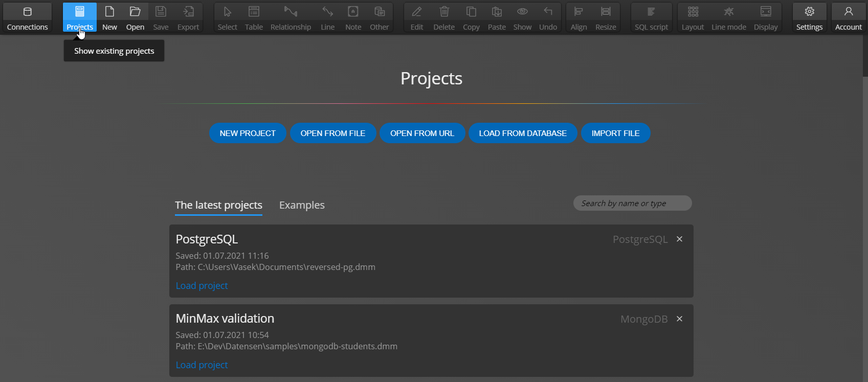This screenshot has height=382, width=868.
Task: Open the Account menu
Action: [848, 18]
